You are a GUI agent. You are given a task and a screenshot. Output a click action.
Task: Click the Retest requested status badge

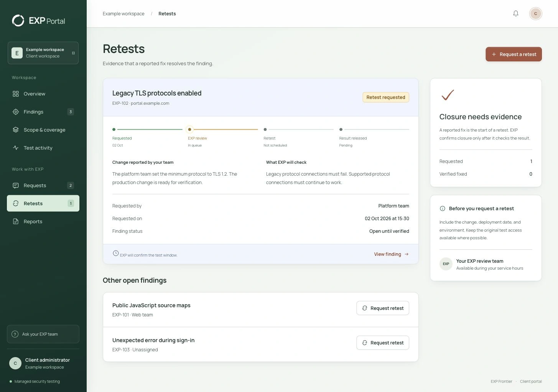click(x=386, y=97)
